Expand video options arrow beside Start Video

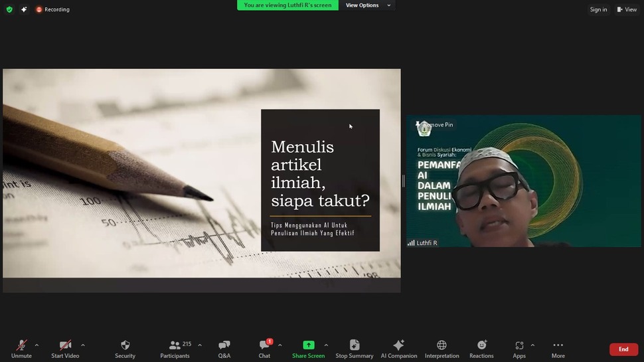coord(82,345)
